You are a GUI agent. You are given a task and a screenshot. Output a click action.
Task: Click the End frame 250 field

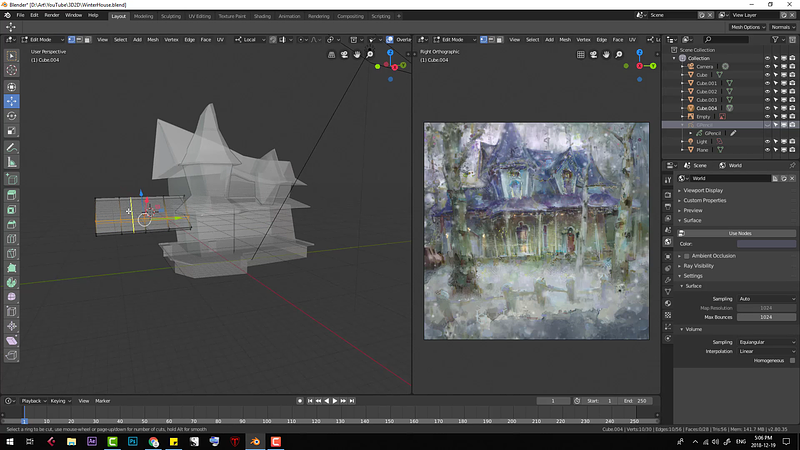point(635,401)
